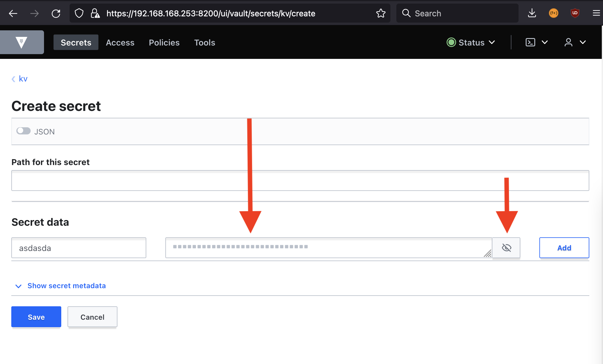603x364 pixels.
Task: Open the uBlock Origin extension icon
Action: (x=575, y=13)
